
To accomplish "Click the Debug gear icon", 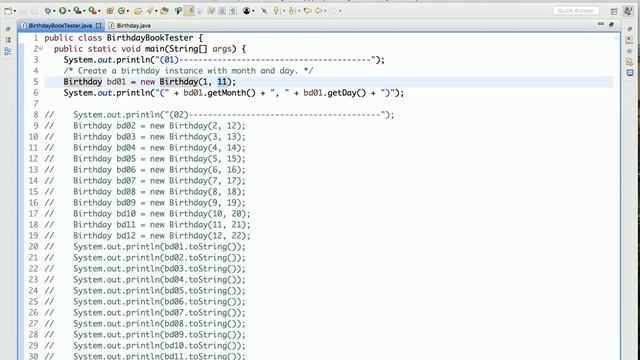I will coord(48,11).
